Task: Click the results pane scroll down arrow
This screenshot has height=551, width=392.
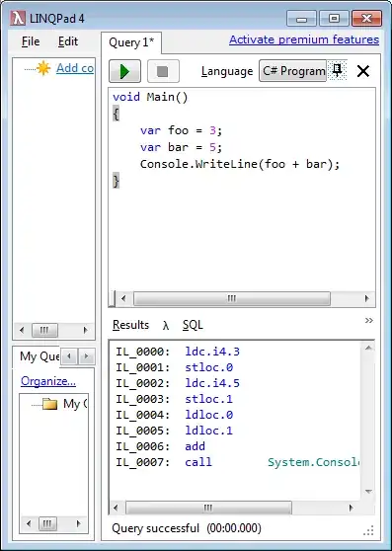Action: point(368,492)
